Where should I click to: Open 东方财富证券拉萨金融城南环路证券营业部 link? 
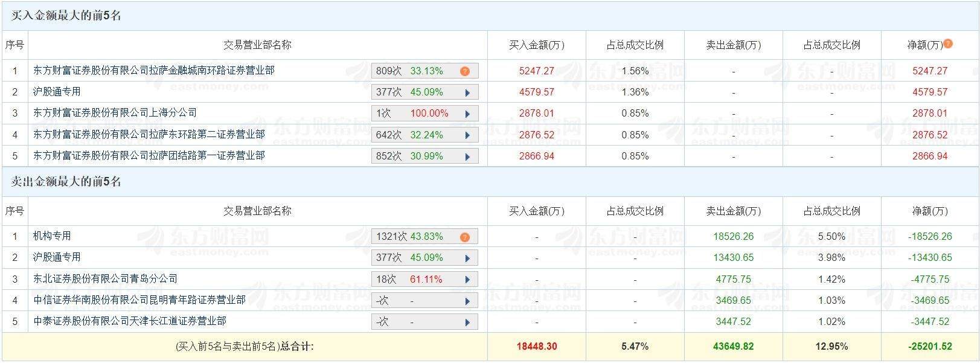(x=153, y=71)
